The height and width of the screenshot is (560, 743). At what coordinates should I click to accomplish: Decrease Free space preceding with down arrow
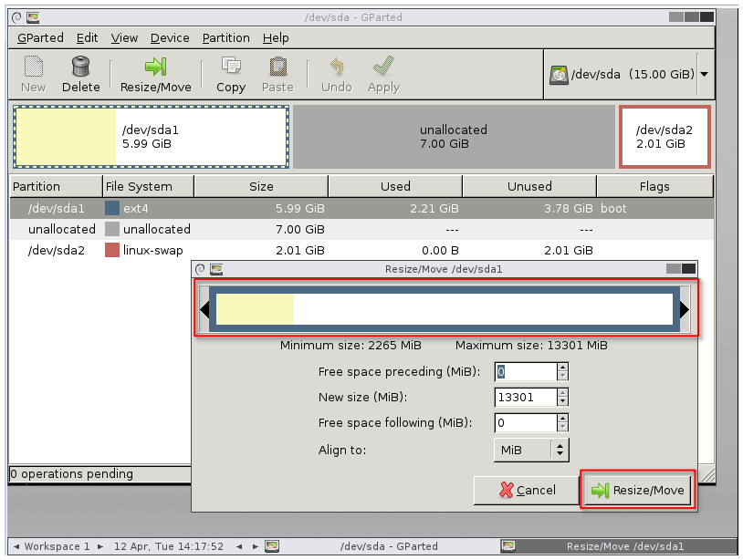point(562,376)
